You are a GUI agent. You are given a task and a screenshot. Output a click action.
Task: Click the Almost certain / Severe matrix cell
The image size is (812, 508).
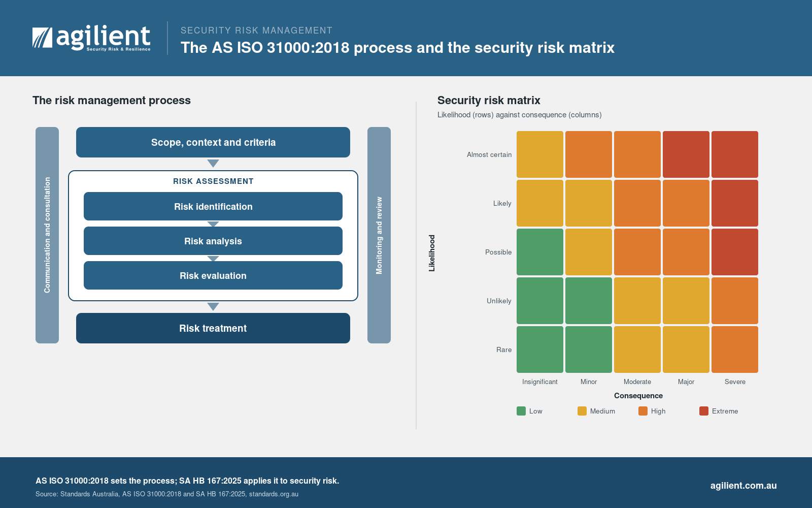[x=735, y=154]
